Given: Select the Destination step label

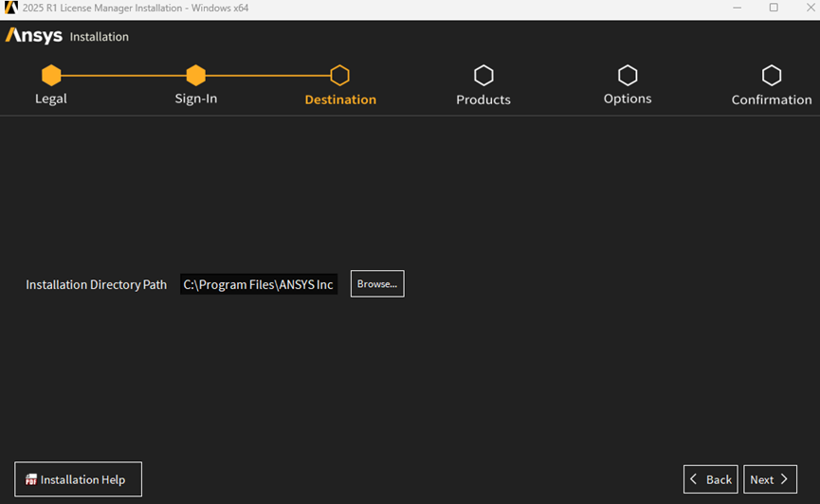Looking at the screenshot, I should pyautogui.click(x=340, y=99).
